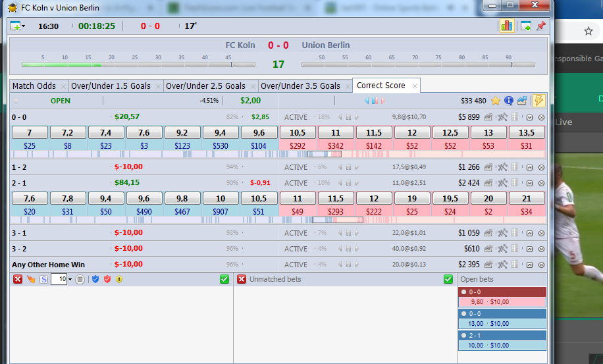This screenshot has width=603, height=364.
Task: Toggle the blue shield icon
Action: (95, 279)
